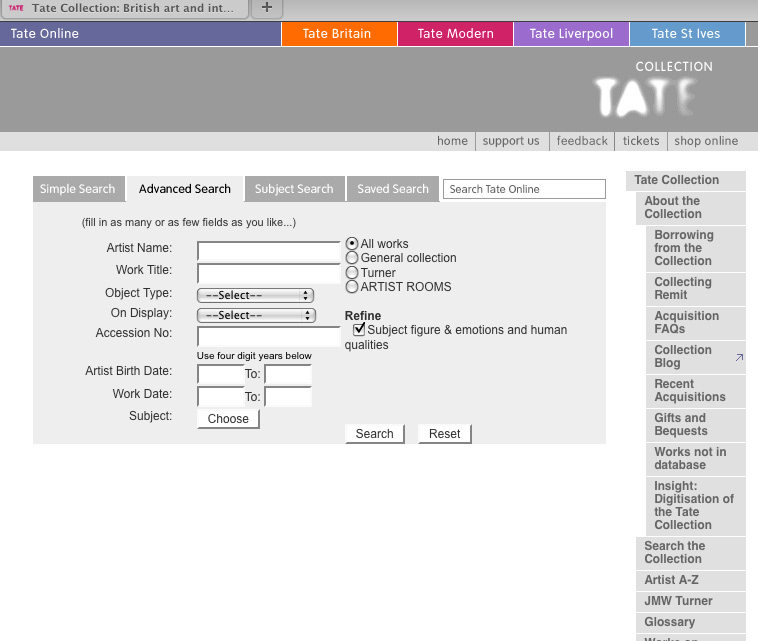Select the All works radio button

tap(352, 244)
